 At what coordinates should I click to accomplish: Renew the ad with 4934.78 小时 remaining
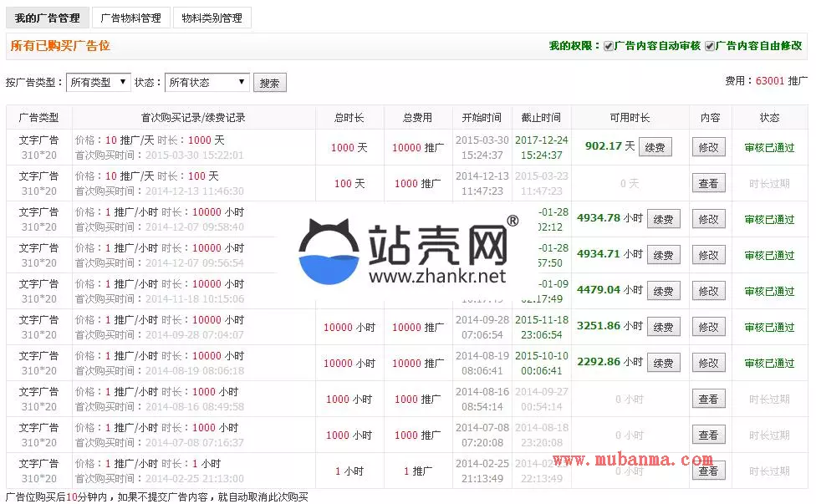point(663,220)
